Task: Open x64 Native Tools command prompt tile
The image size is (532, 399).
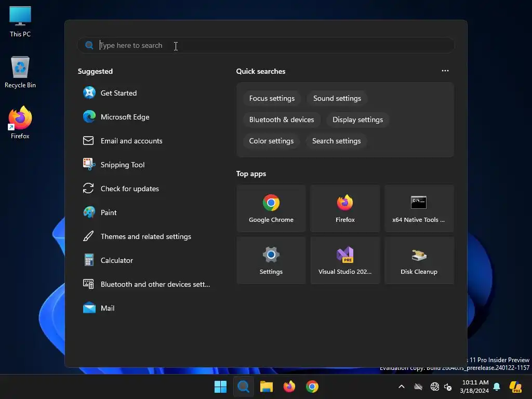Action: [x=419, y=208]
